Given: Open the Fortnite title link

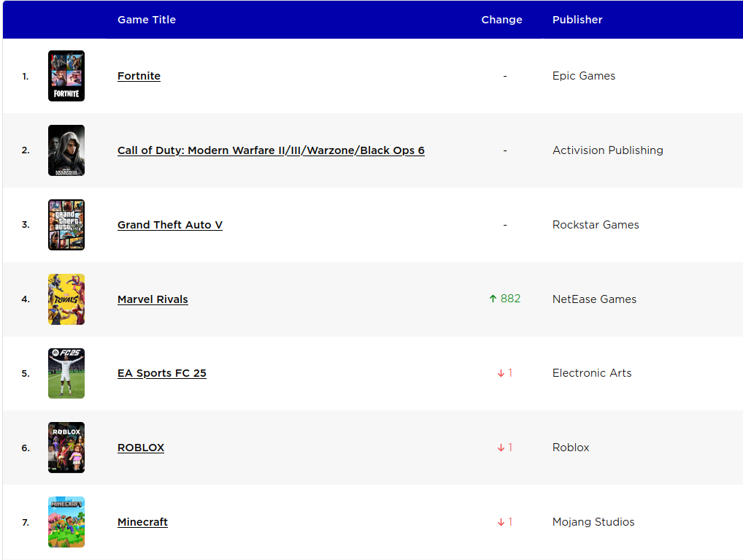Looking at the screenshot, I should pos(139,76).
